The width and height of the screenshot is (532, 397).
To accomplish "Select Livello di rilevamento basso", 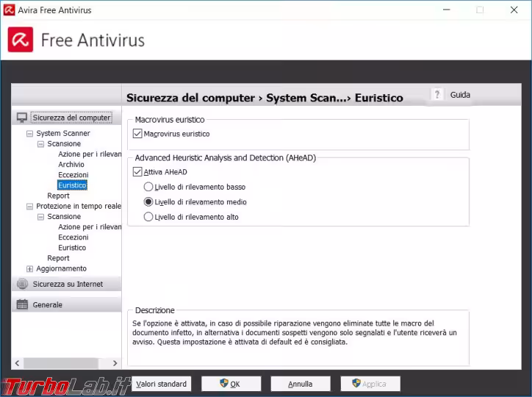I will point(148,187).
